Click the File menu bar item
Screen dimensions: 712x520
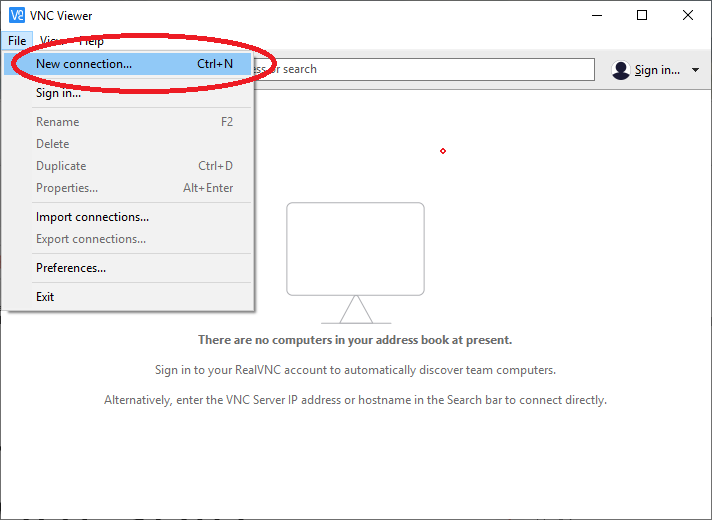pyautogui.click(x=17, y=41)
